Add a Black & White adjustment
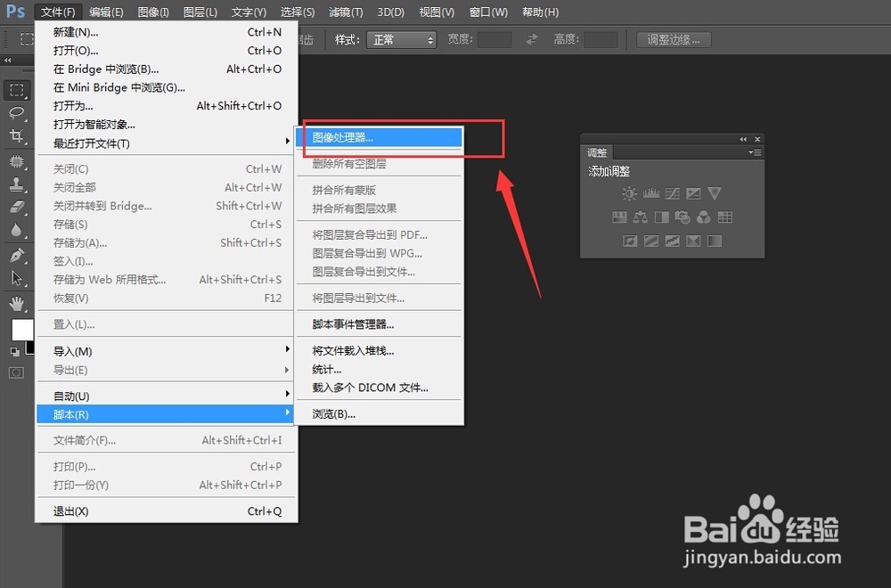891x588 pixels. coord(661,217)
